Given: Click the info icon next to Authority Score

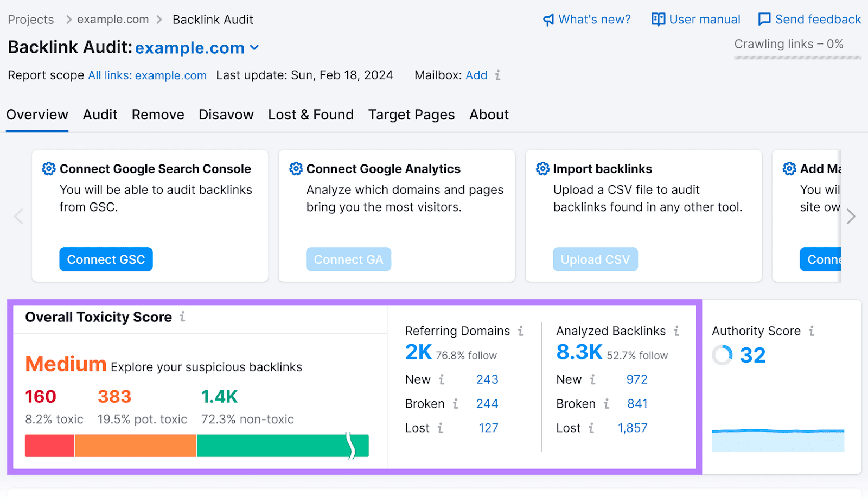Looking at the screenshot, I should coord(812,331).
